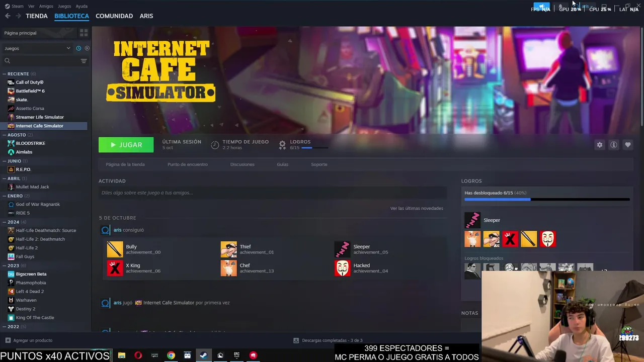Click the green JUGAR button
The height and width of the screenshot is (362, 644).
[126, 145]
